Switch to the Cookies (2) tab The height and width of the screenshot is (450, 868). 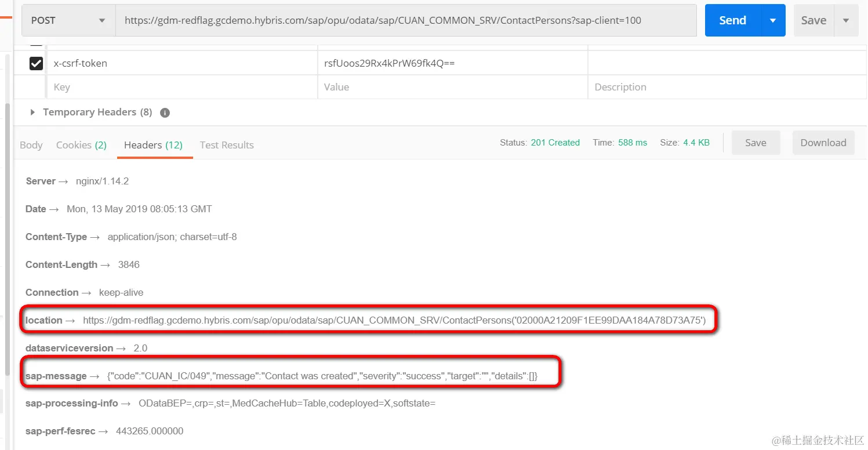pos(81,145)
